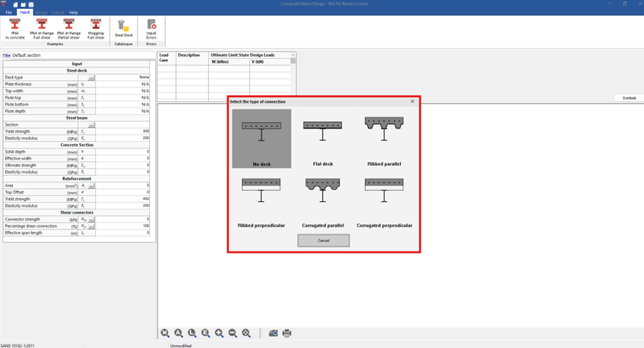The image size is (644, 348).
Task: Open the steel beam Section browse button
Action: pyautogui.click(x=91, y=125)
